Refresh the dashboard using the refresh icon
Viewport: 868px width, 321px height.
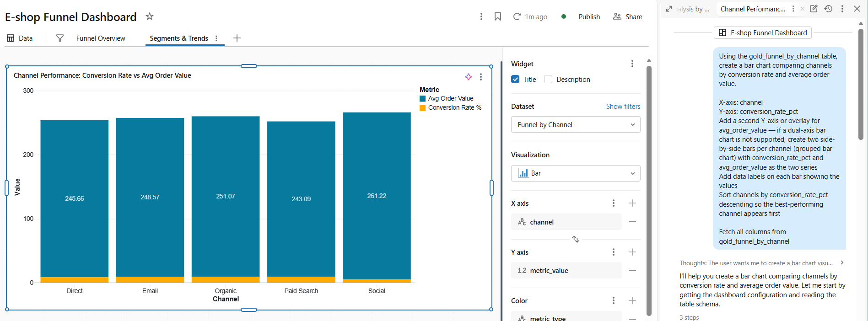[517, 16]
